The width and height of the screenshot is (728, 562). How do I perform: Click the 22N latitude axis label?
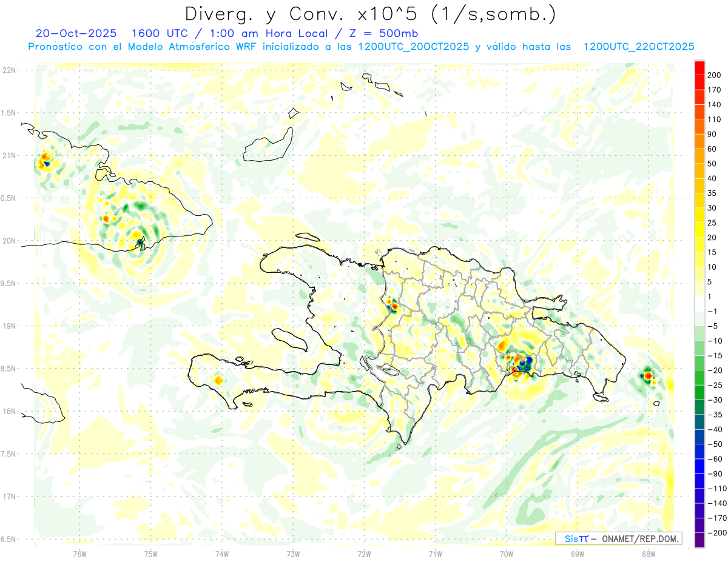point(10,70)
